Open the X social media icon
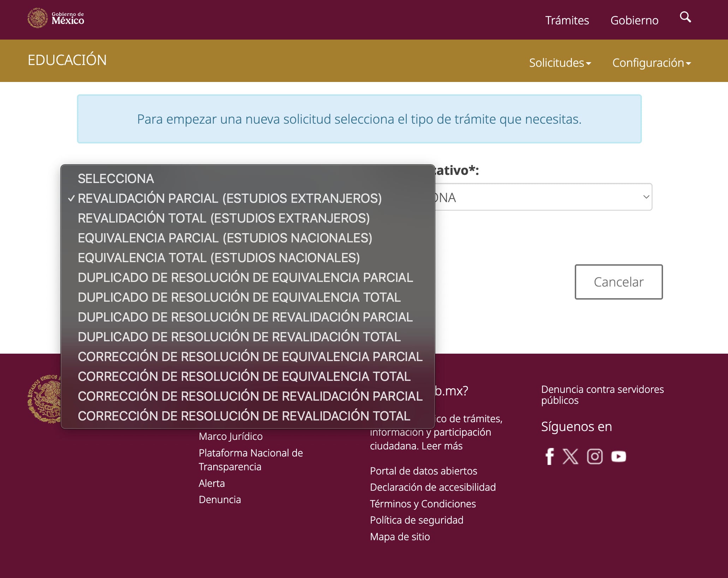 click(x=571, y=456)
